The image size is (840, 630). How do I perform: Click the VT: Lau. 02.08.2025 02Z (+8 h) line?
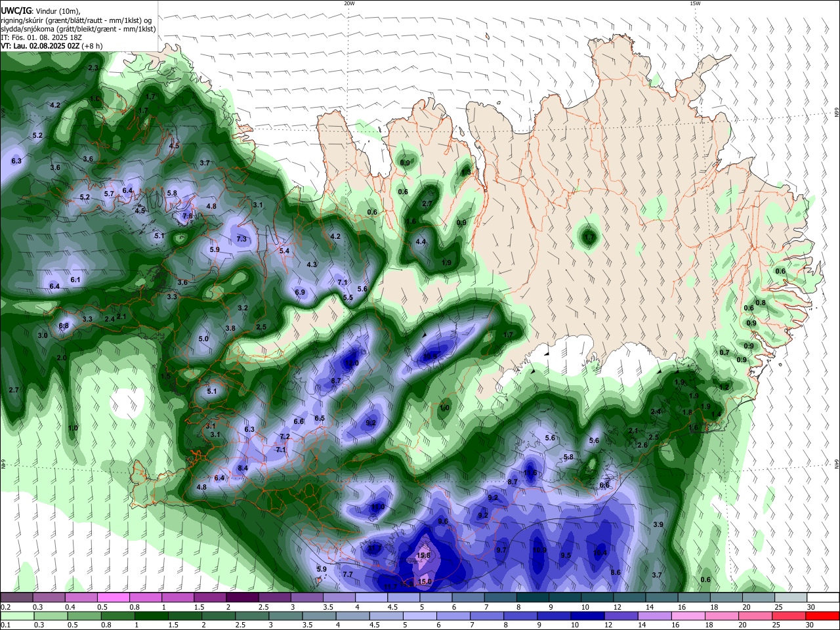coord(51,46)
